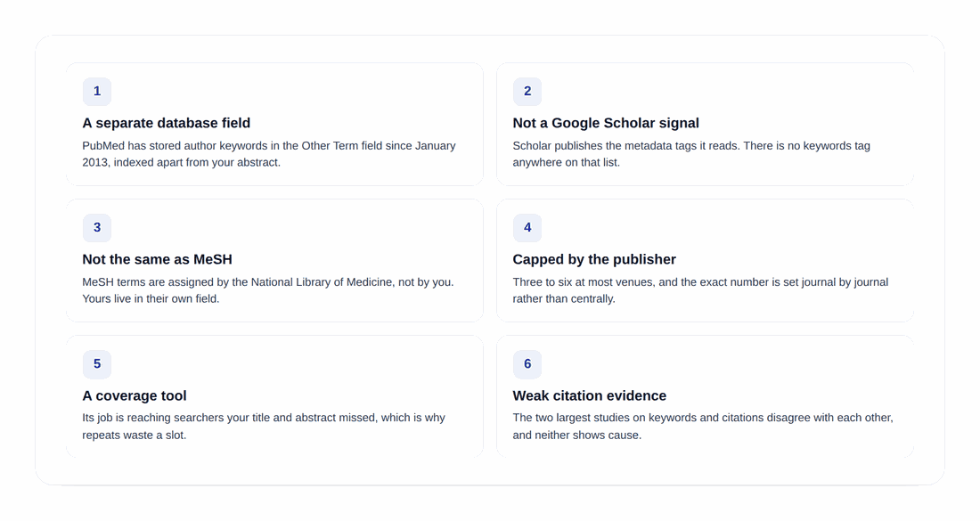This screenshot has height=521, width=980.
Task: Click the 'two largest studies' description
Action: click(703, 426)
